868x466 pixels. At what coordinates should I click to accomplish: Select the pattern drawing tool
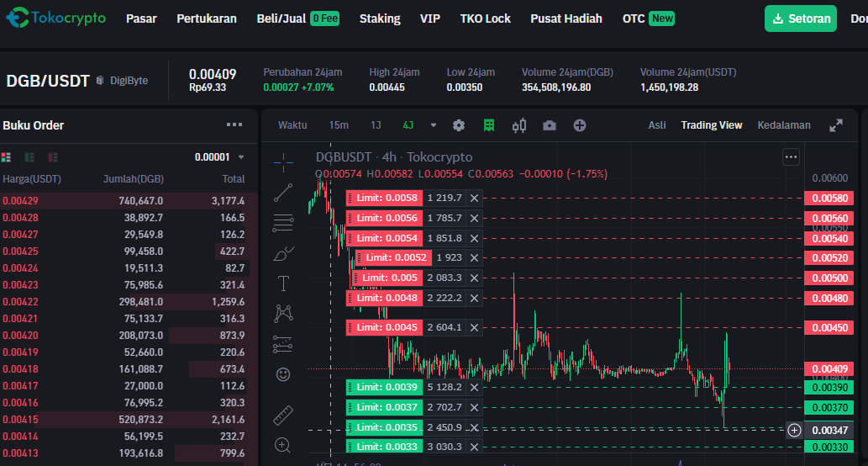tap(283, 314)
